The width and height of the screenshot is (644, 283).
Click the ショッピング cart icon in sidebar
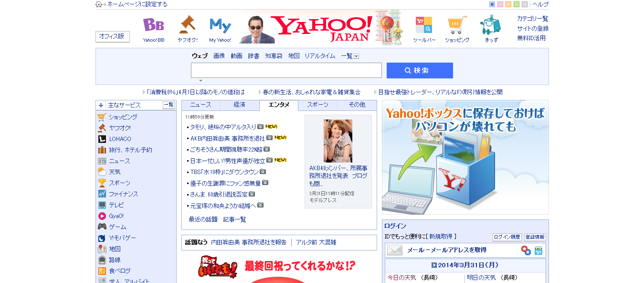click(x=102, y=117)
